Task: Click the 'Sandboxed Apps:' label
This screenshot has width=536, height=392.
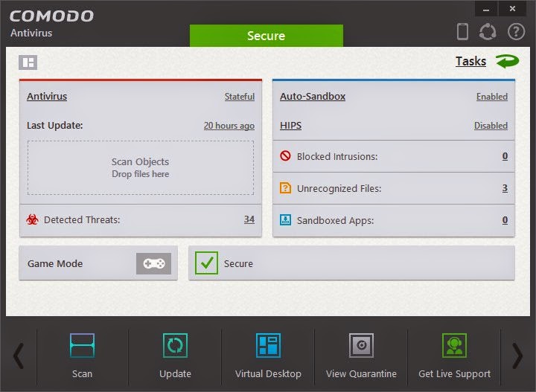Action: (335, 220)
